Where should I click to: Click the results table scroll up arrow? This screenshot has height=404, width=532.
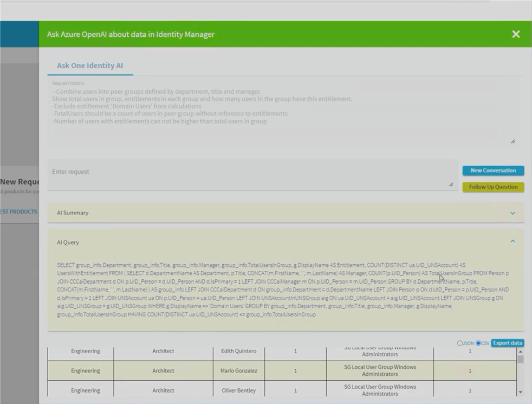click(x=521, y=352)
